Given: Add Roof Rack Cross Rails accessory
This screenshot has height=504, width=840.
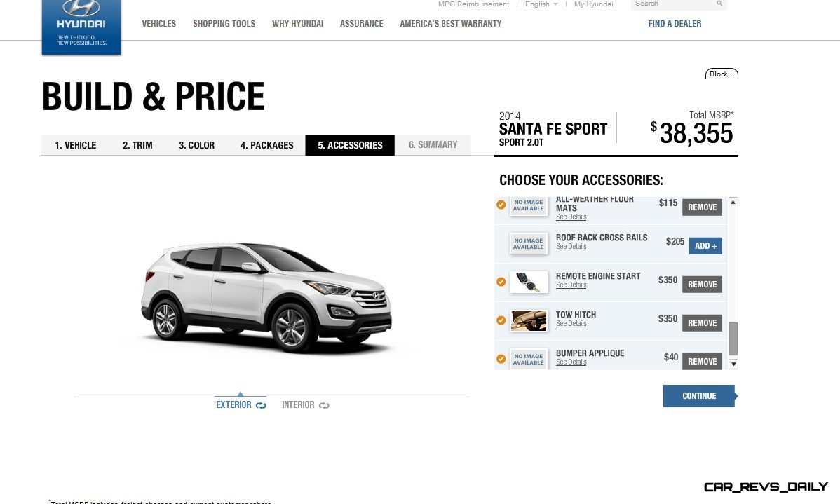Looking at the screenshot, I should (x=705, y=246).
